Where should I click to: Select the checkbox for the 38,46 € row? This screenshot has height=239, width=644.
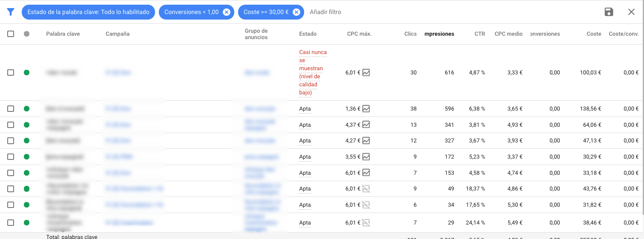click(x=11, y=222)
